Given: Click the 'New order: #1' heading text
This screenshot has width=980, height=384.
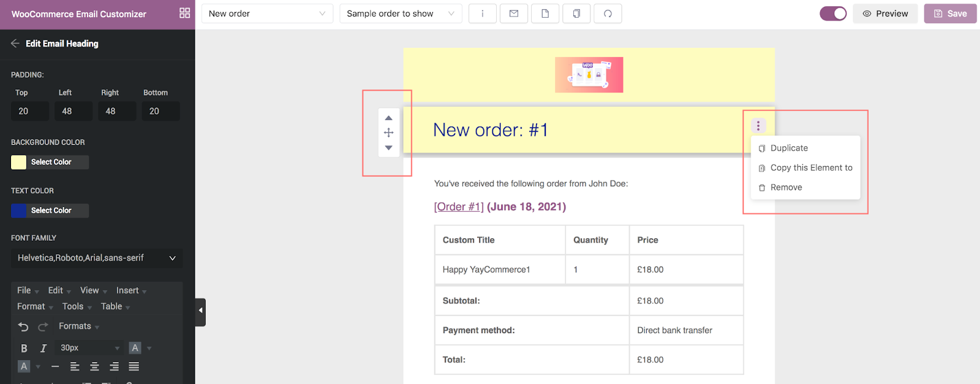Looking at the screenshot, I should pos(491,130).
